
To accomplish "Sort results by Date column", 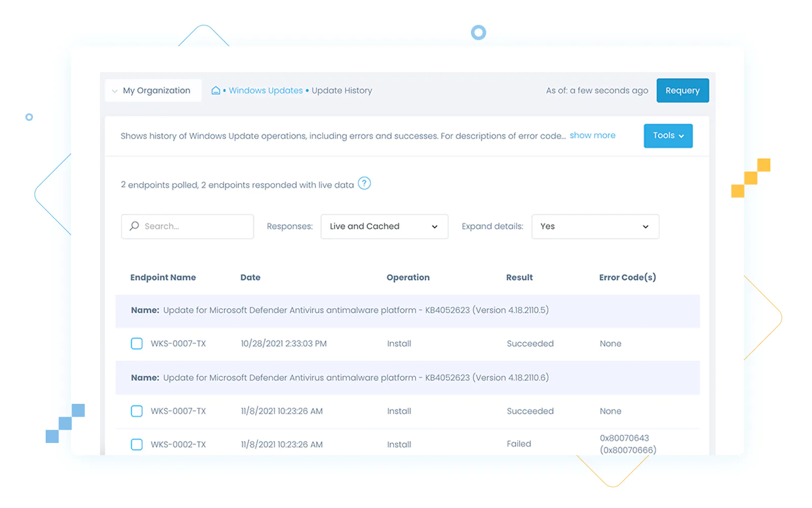I will tap(250, 277).
